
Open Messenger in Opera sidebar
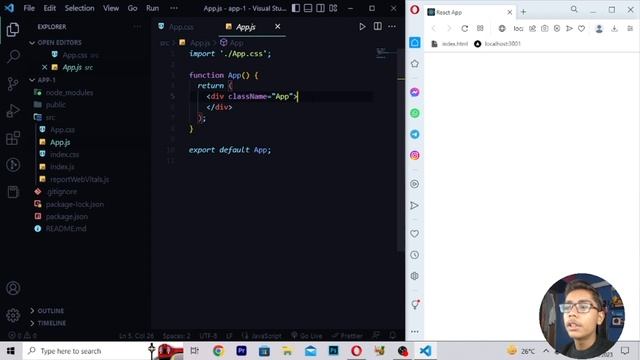415,92
